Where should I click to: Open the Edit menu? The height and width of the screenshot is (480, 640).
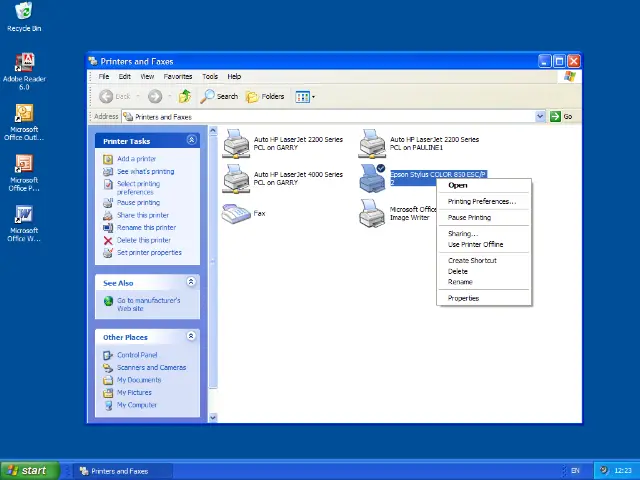tap(124, 76)
